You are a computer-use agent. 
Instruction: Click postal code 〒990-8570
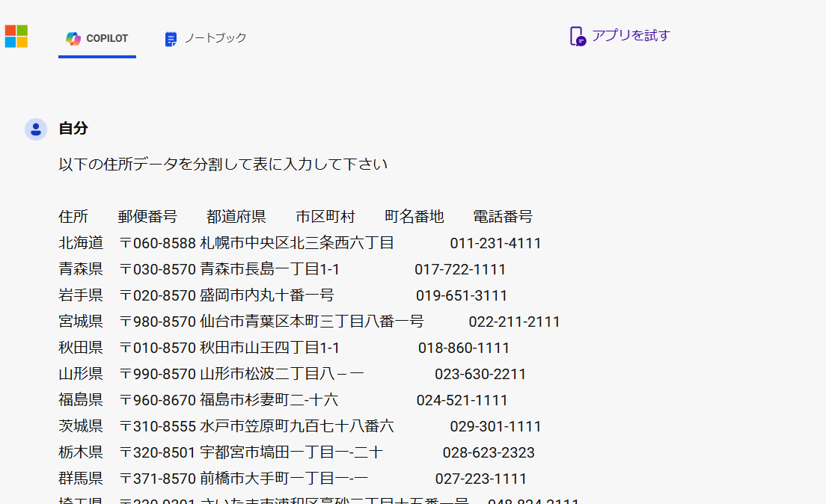point(158,374)
